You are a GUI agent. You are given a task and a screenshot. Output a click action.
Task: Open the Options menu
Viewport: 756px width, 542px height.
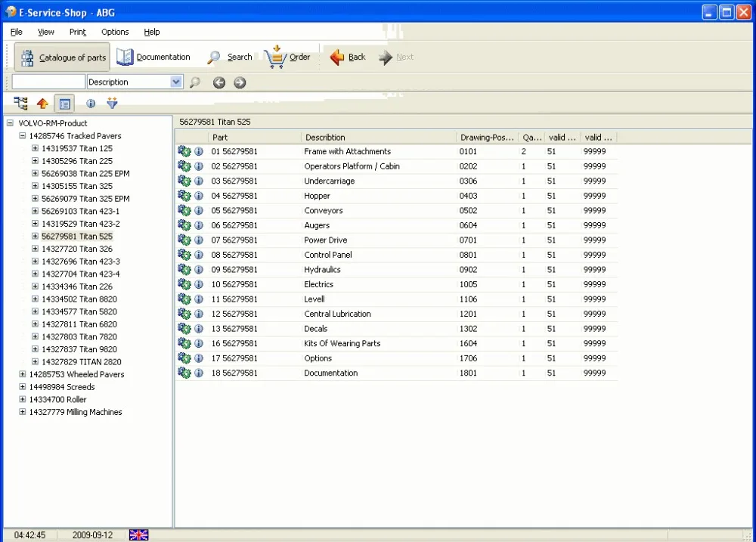click(x=115, y=32)
